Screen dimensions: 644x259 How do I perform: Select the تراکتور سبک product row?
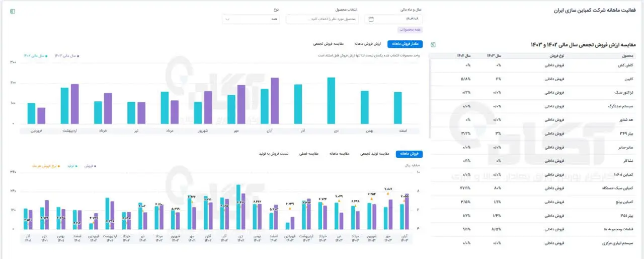pyautogui.click(x=533, y=93)
